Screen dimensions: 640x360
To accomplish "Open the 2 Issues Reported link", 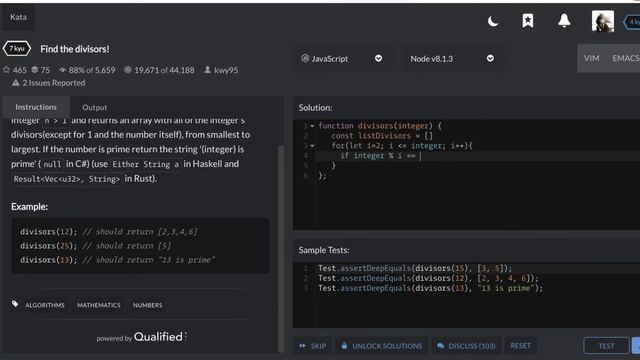I will tap(54, 83).
